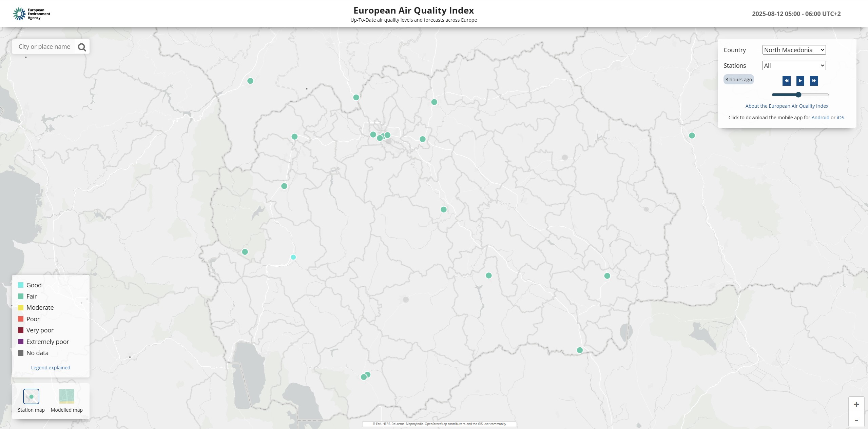Open the Stations dropdown set to All
The width and height of the screenshot is (868, 429).
[x=794, y=66]
